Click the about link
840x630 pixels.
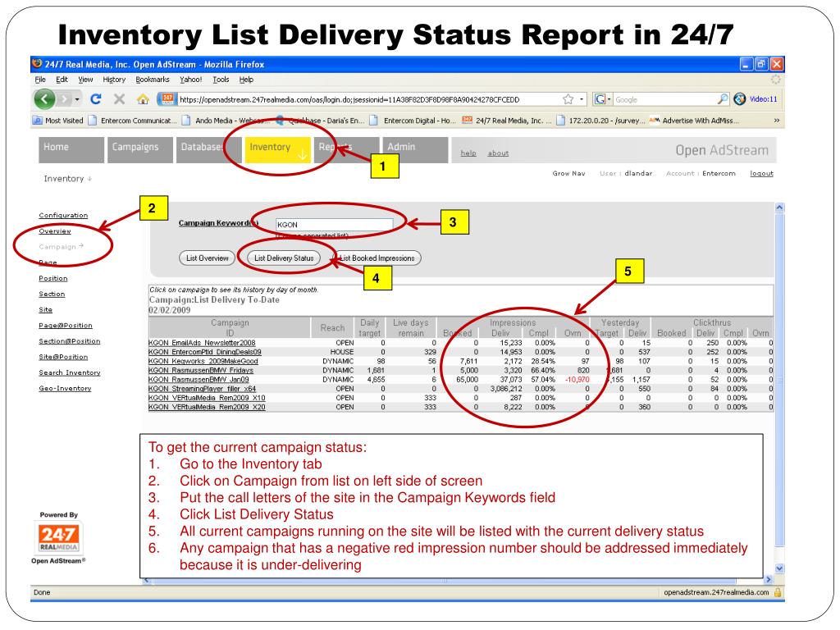498,153
